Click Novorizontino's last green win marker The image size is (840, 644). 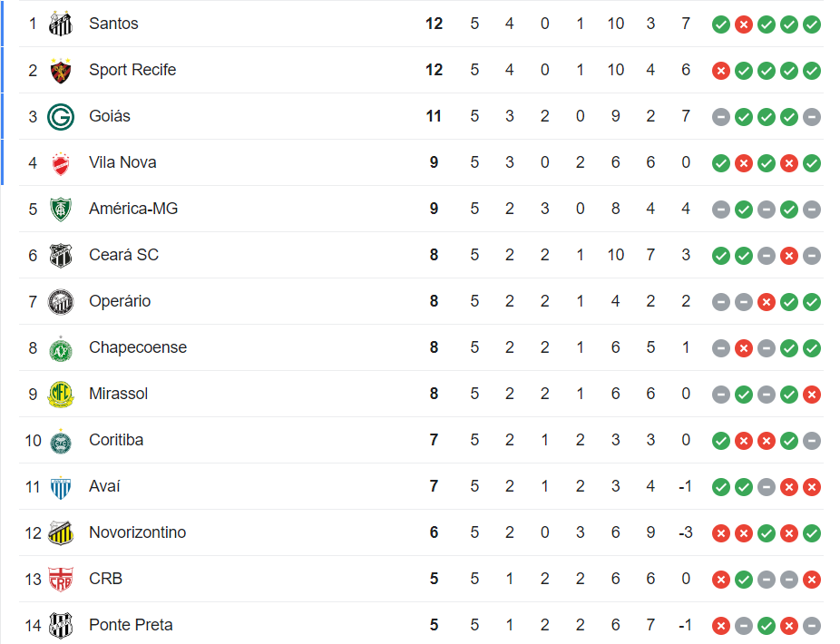click(812, 533)
